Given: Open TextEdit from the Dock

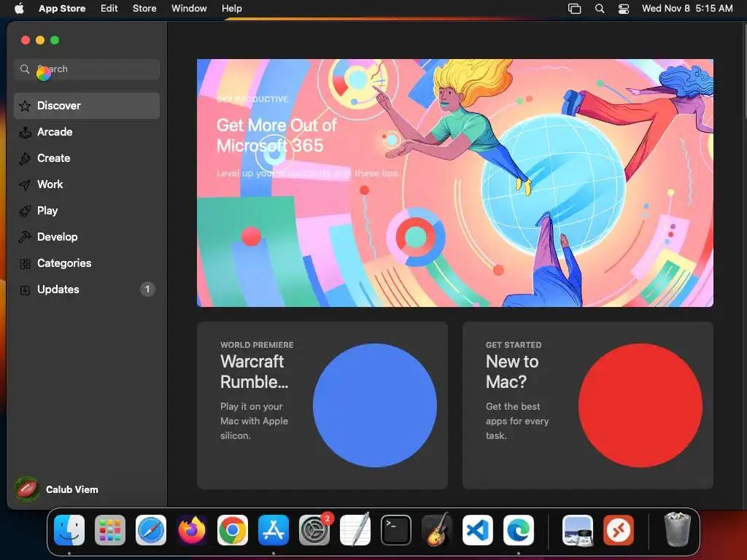Looking at the screenshot, I should pyautogui.click(x=355, y=529).
